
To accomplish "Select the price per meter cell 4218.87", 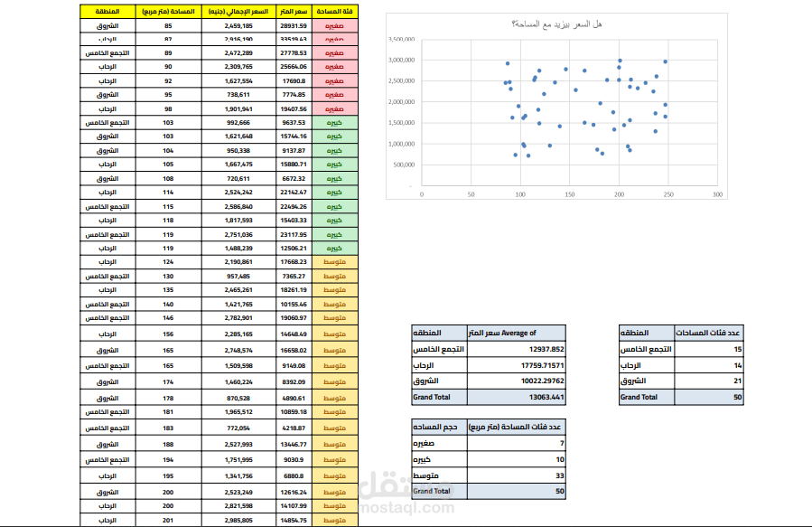I will click(294, 428).
